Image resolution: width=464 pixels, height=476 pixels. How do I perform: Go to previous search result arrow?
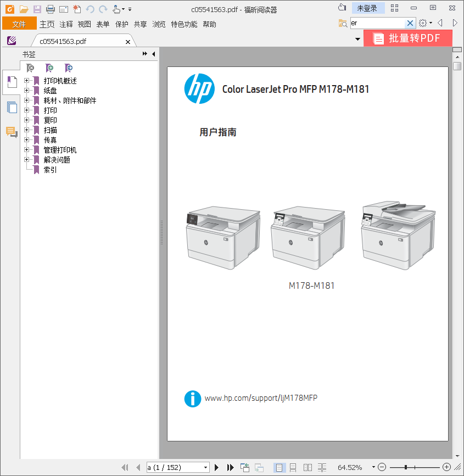click(440, 23)
